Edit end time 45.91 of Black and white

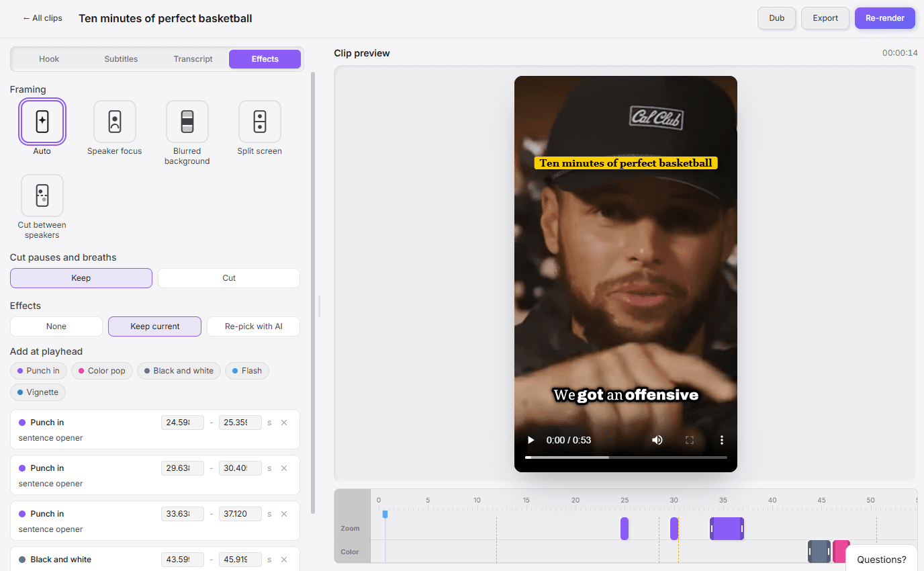(x=240, y=560)
